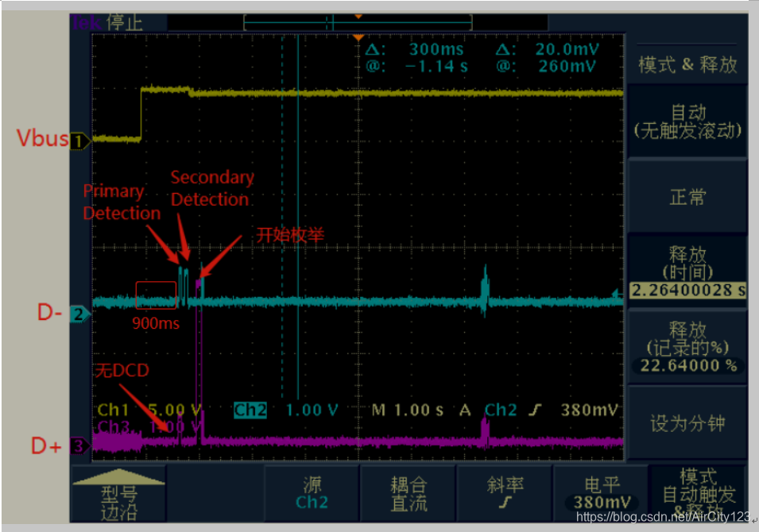Select the 模式 & 释放 menu title
This screenshot has height=532, width=759.
point(687,64)
